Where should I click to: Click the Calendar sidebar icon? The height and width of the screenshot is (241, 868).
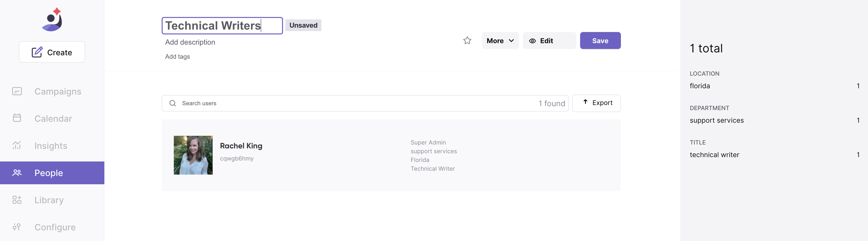tap(17, 118)
